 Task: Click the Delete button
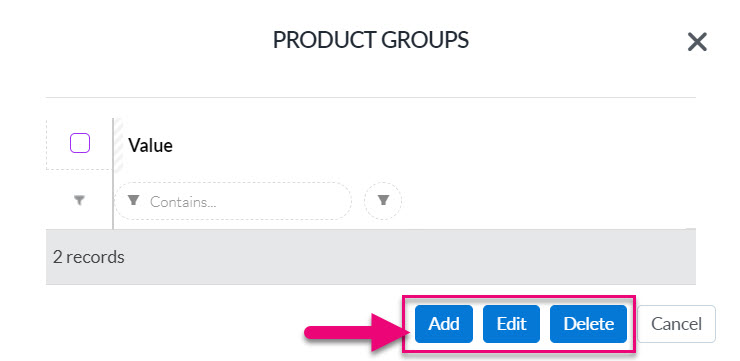coord(589,324)
